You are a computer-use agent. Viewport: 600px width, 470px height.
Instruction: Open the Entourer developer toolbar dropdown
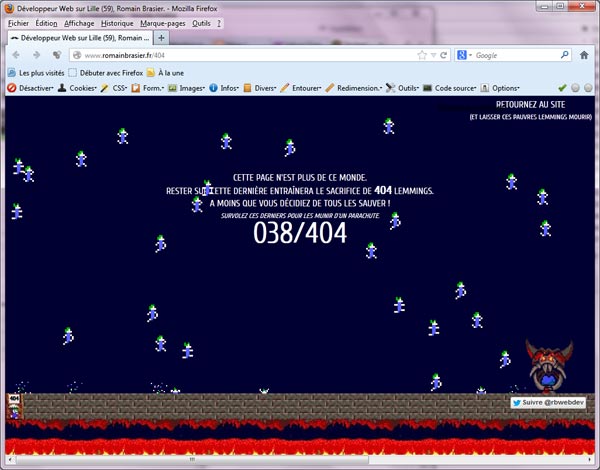click(301, 88)
